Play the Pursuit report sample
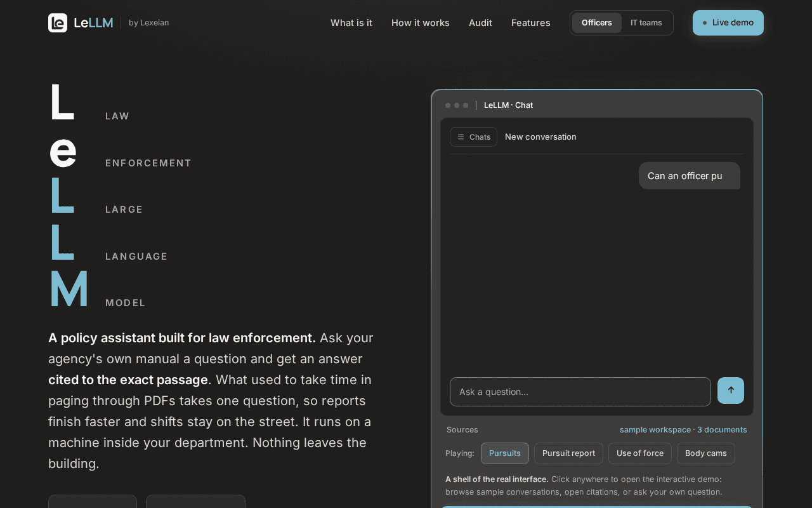812x508 pixels. coord(568,453)
